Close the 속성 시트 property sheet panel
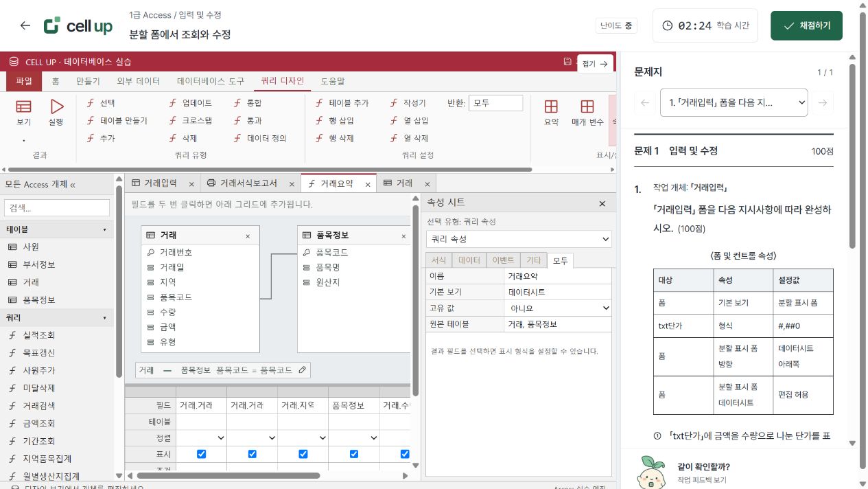 [x=602, y=203]
